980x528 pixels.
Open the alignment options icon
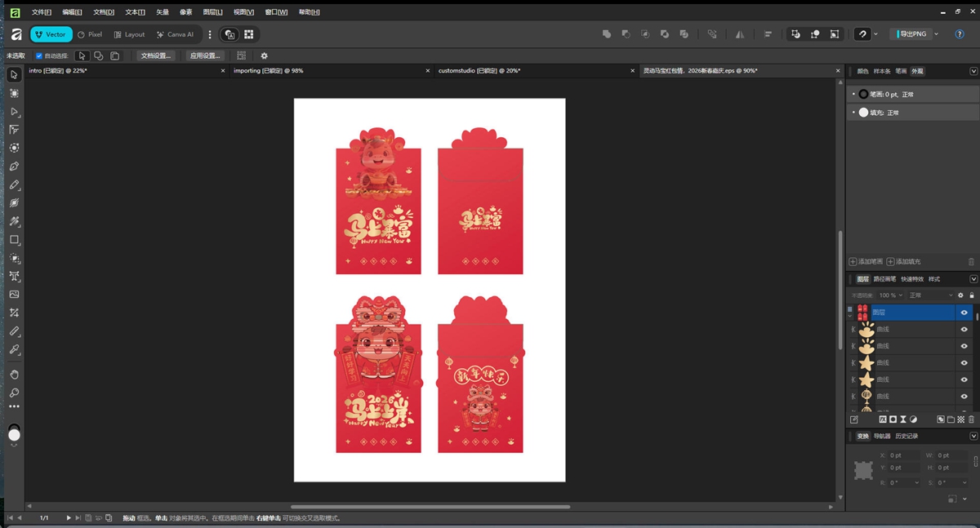tap(768, 34)
